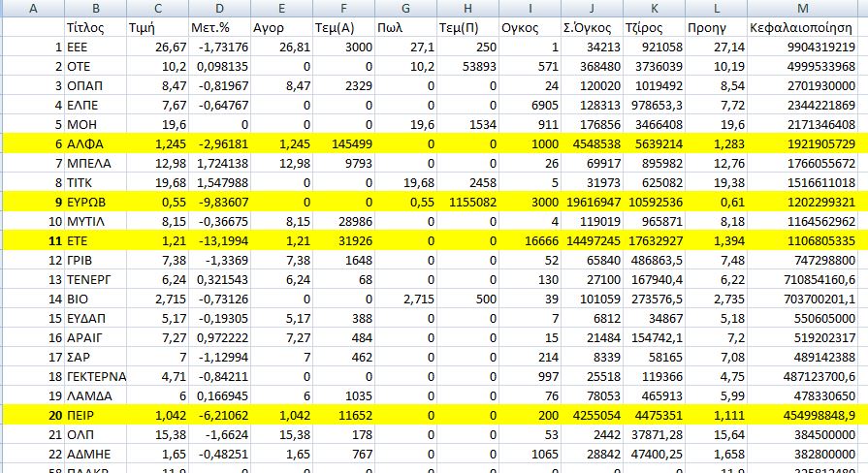The width and height of the screenshot is (868, 473).
Task: Select column G header
Action: (405, 9)
